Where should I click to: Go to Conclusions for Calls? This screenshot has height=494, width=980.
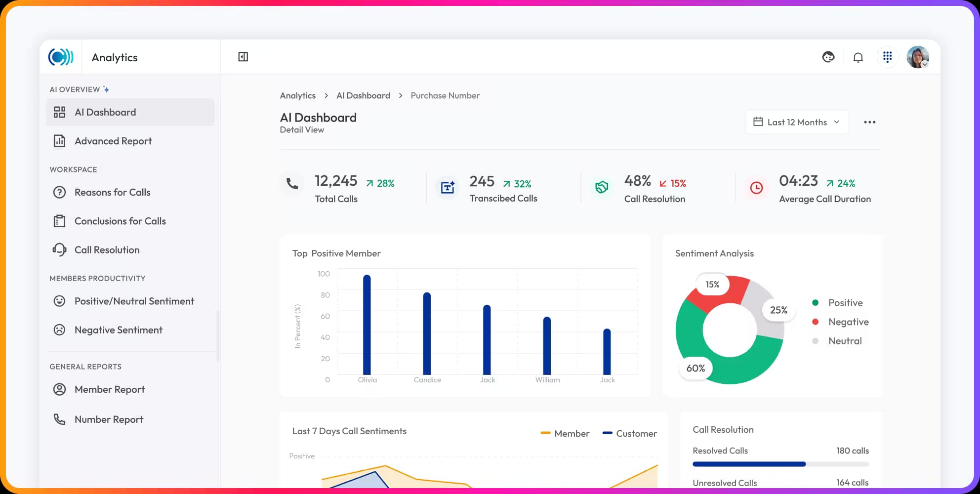pos(130,221)
